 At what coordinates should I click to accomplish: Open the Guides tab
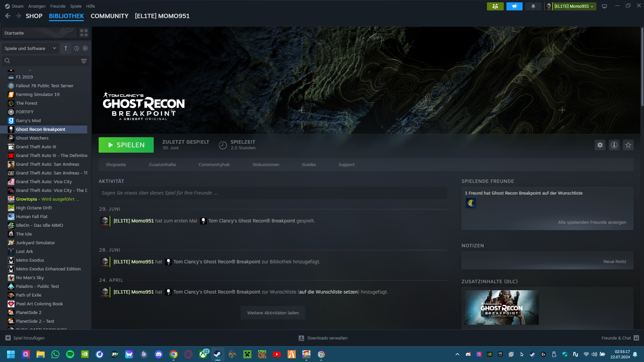[309, 164]
